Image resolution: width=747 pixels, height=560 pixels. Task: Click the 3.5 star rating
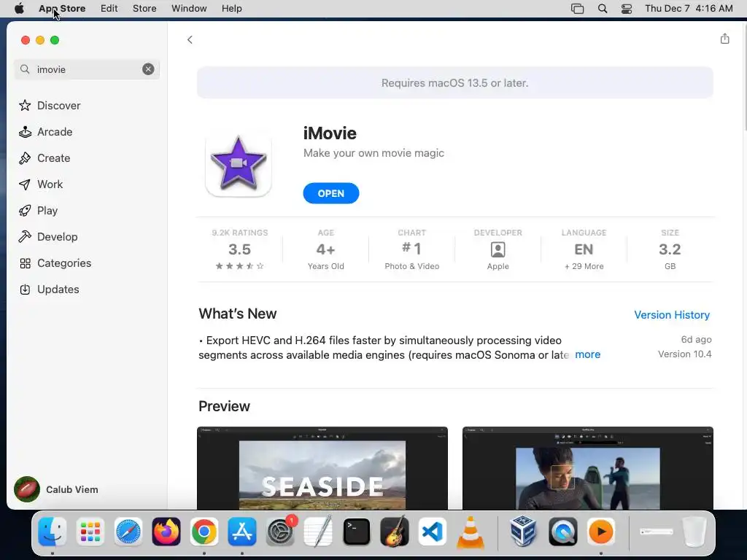239,249
